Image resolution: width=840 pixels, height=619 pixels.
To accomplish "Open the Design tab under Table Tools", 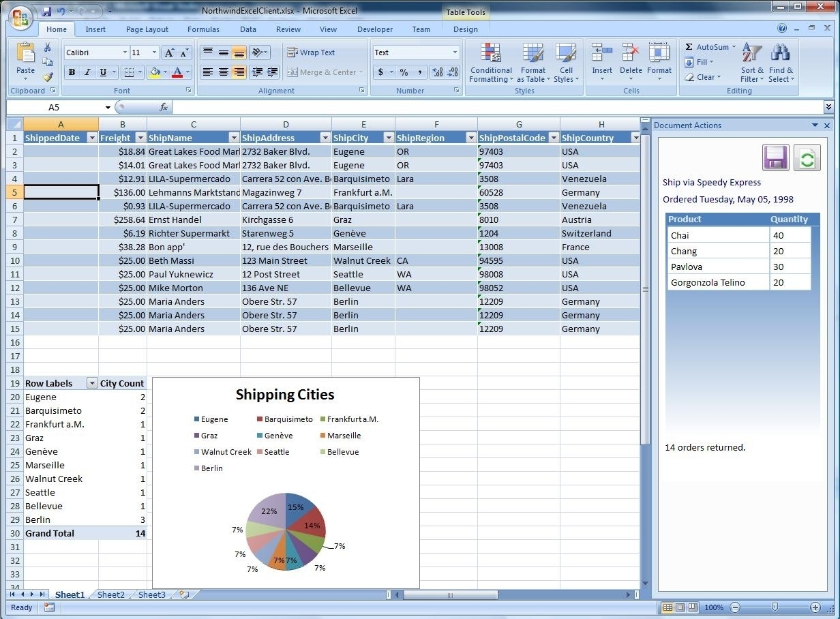I will (x=465, y=29).
